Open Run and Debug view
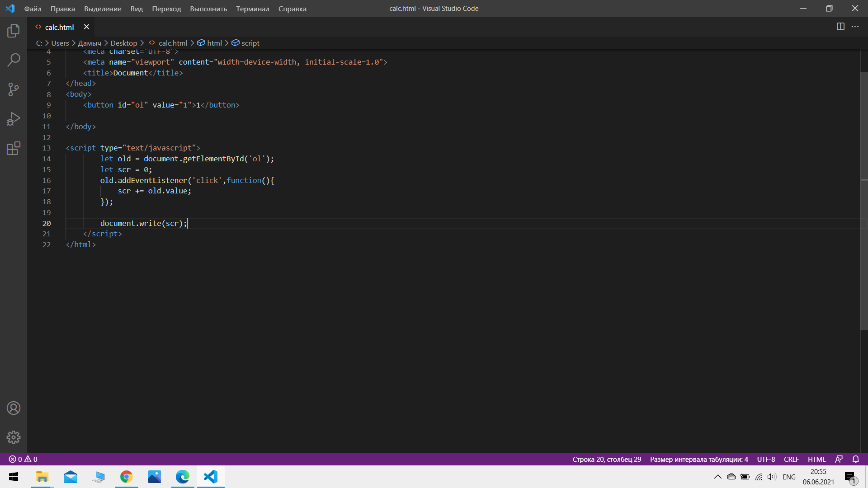This screenshot has height=488, width=868. click(x=14, y=119)
